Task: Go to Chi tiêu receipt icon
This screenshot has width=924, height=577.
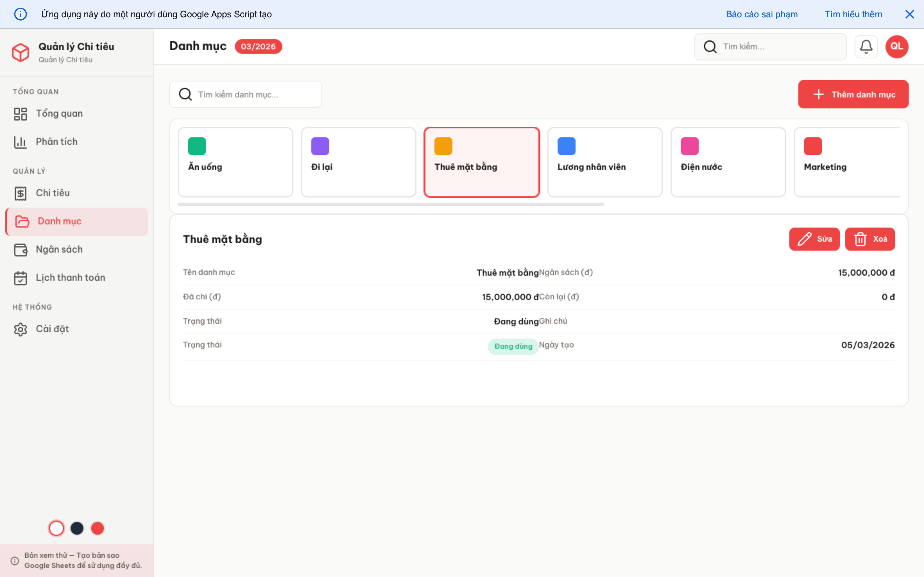Action: pyautogui.click(x=21, y=193)
